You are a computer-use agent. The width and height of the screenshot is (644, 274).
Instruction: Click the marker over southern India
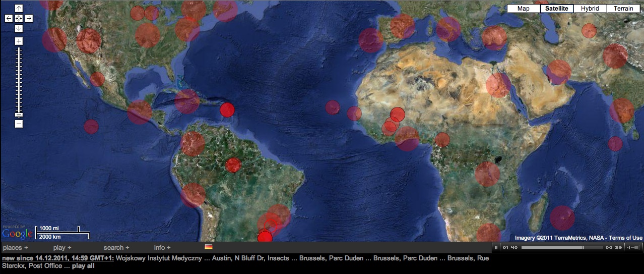(623, 111)
